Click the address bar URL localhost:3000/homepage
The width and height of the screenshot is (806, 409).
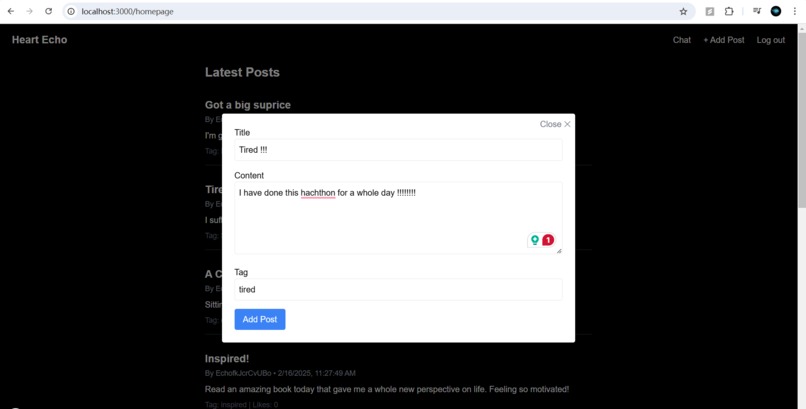127,11
